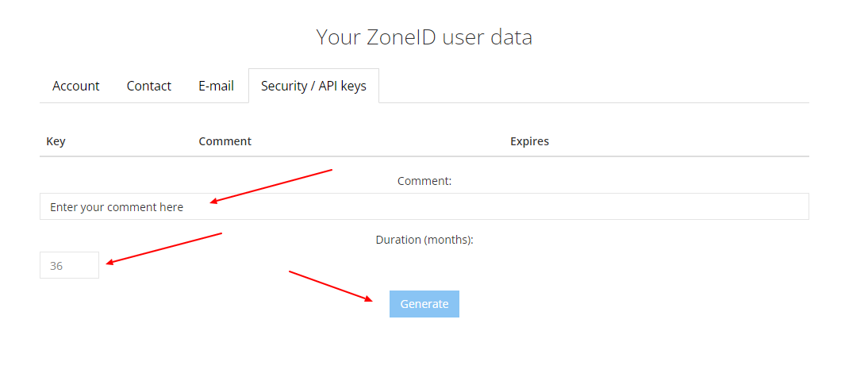The image size is (868, 381).
Task: Select the Security / API keys tab
Action: (313, 86)
